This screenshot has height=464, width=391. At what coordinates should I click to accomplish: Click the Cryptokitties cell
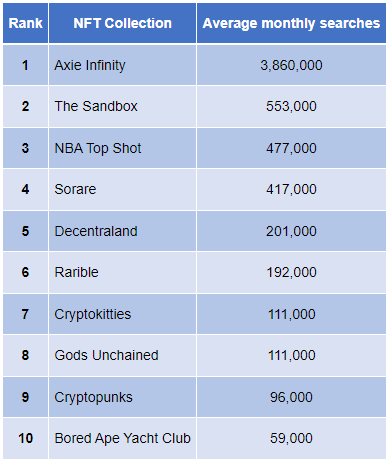(x=122, y=314)
